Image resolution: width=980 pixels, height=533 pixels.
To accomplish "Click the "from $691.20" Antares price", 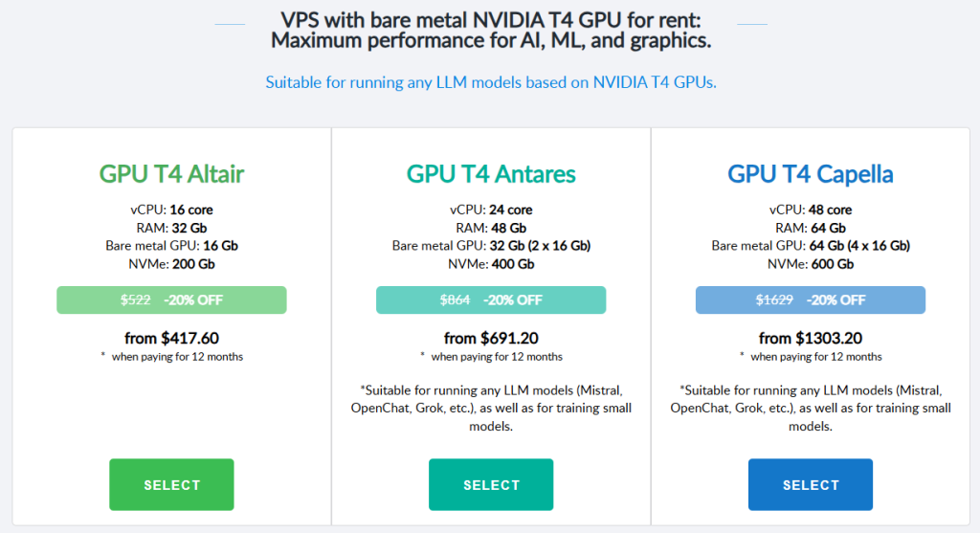I will pyautogui.click(x=491, y=338).
